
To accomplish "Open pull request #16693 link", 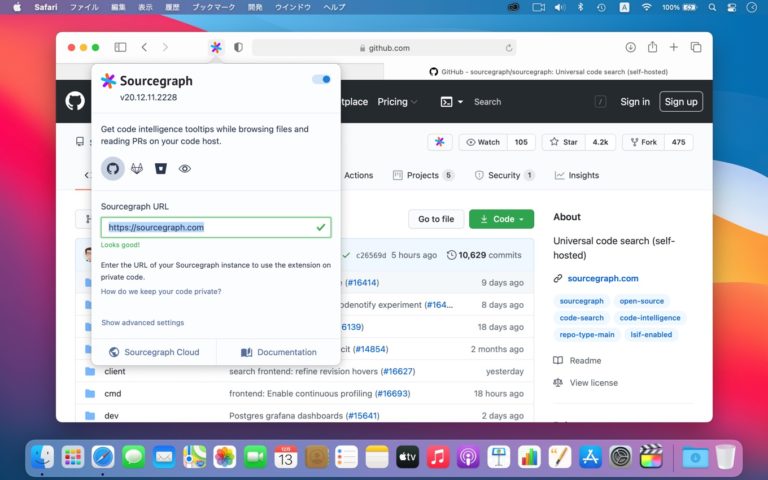I will point(392,393).
